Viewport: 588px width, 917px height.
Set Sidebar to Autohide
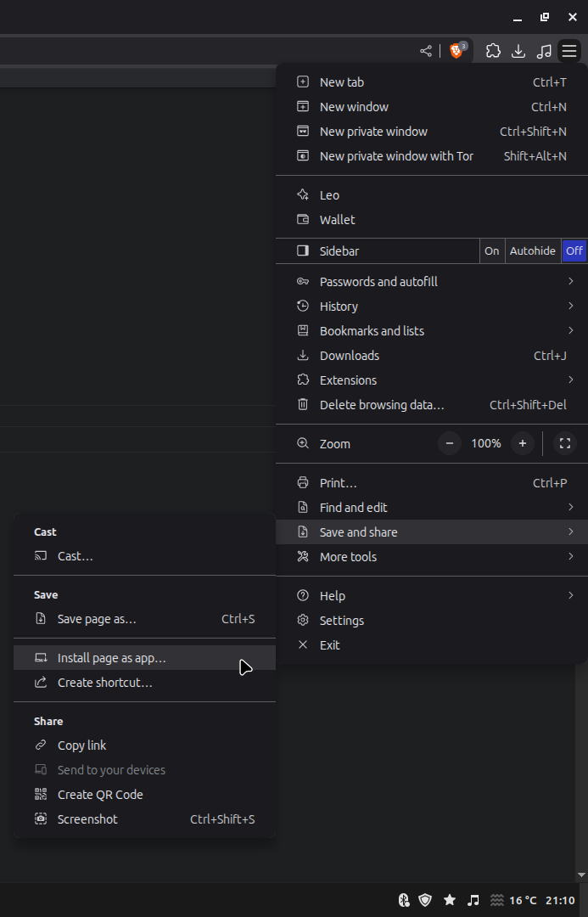tap(533, 250)
